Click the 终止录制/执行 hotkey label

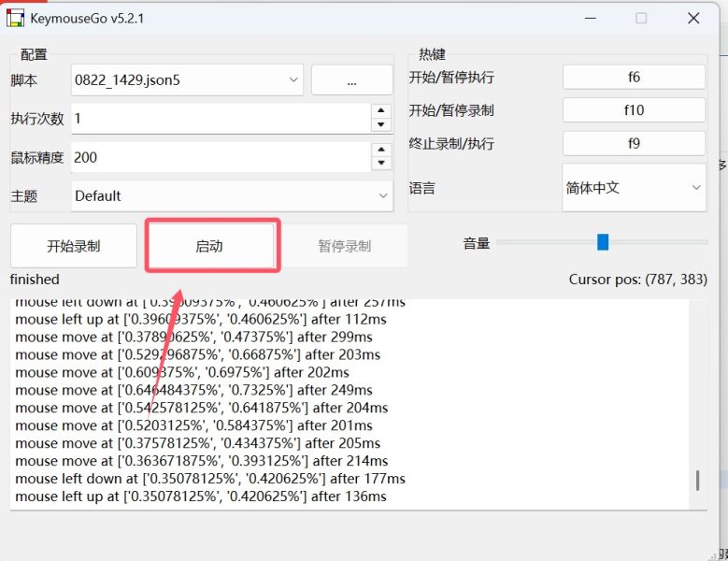(451, 143)
